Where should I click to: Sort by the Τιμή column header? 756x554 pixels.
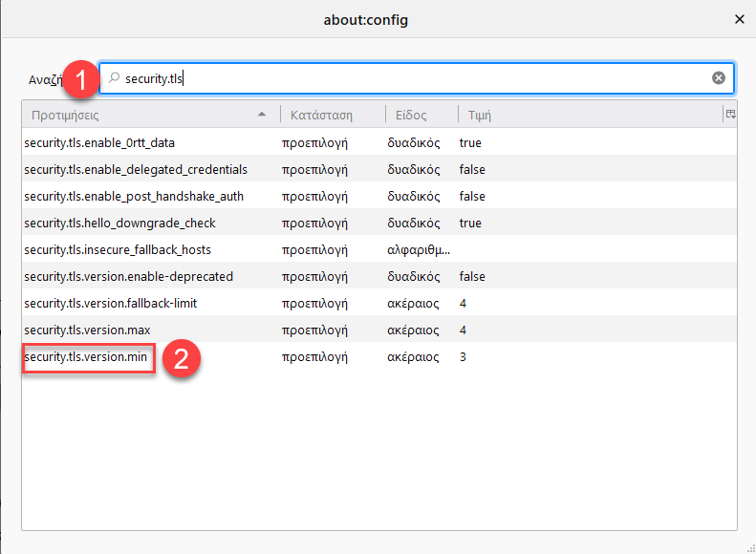point(479,116)
